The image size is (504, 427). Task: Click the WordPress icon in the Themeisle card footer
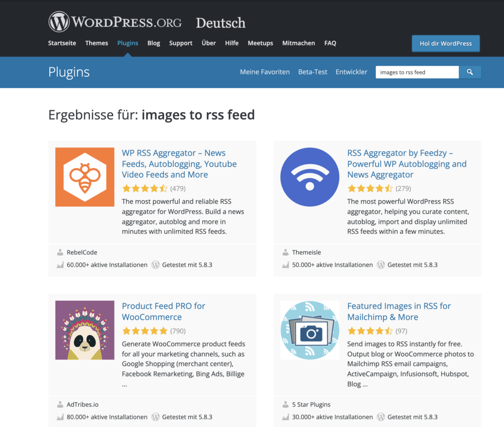[x=381, y=265]
